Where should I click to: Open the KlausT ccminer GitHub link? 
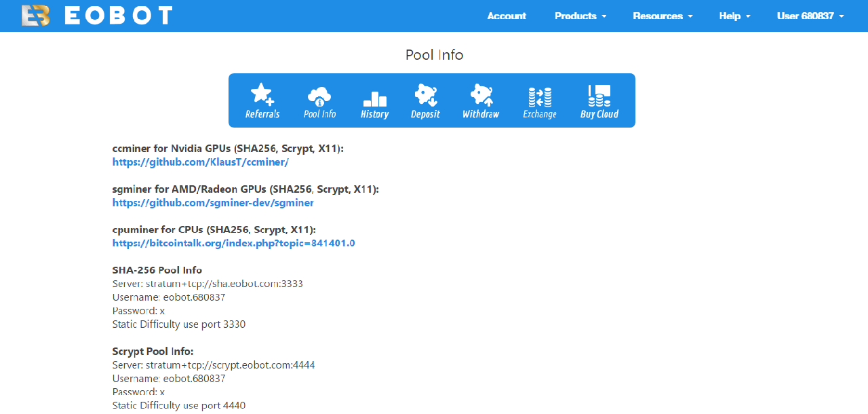coord(201,162)
